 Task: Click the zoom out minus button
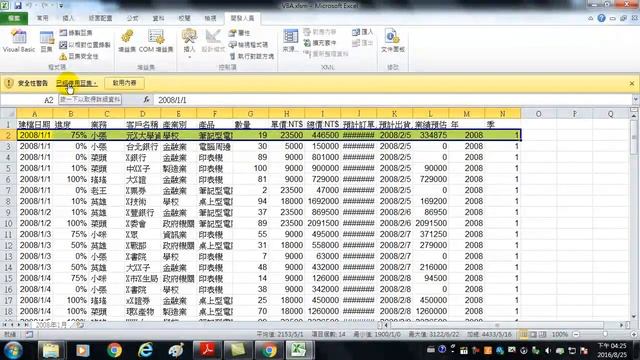pos(576,334)
